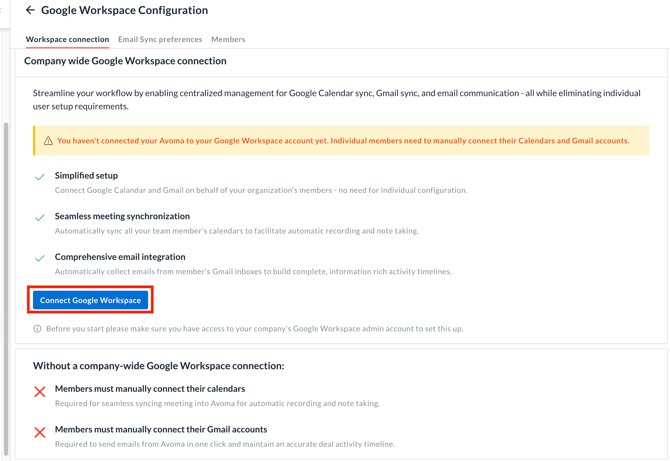Click the orange 'You haven't connected your Avoma' warning text
The height and width of the screenshot is (461, 670).
[343, 141]
